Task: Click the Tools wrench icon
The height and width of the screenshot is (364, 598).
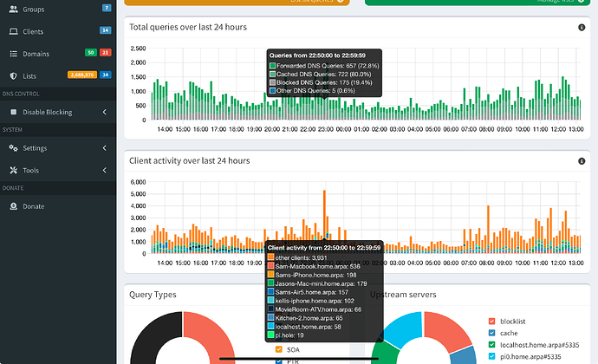Action: 13,170
